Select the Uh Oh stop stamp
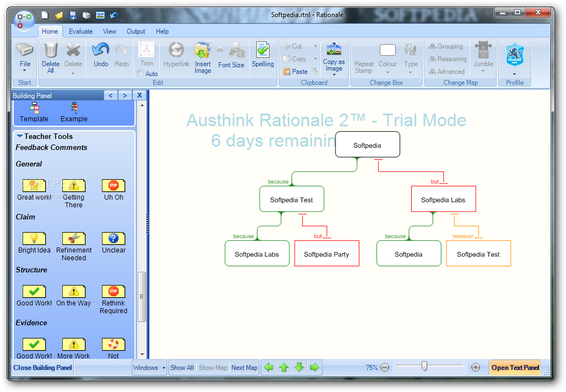 [114, 186]
